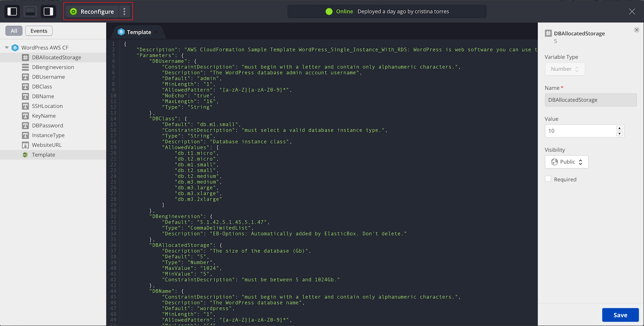Collapse the WordPress AWS CF tree node
The image size is (644, 326).
pos(7,48)
